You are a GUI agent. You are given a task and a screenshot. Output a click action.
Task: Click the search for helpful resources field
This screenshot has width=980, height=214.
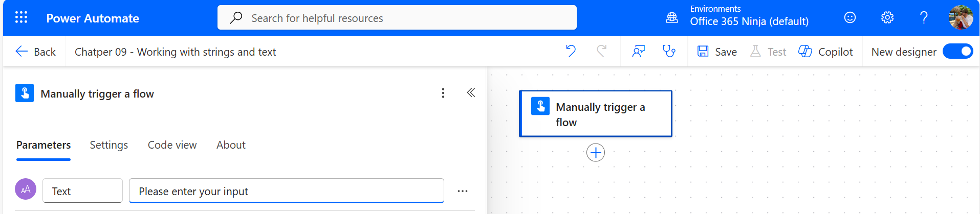[397, 18]
